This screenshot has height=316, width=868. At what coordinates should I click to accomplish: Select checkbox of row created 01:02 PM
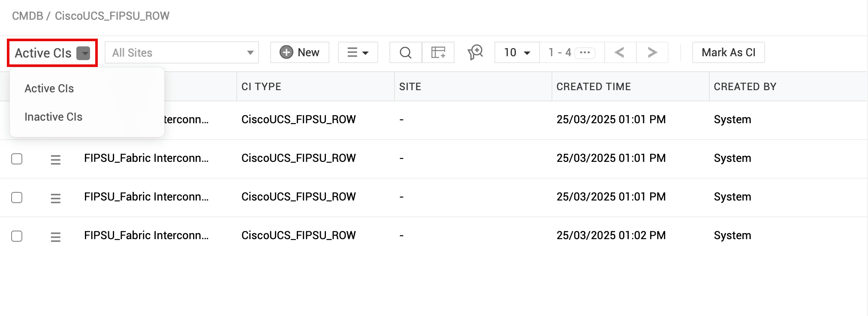click(x=17, y=236)
